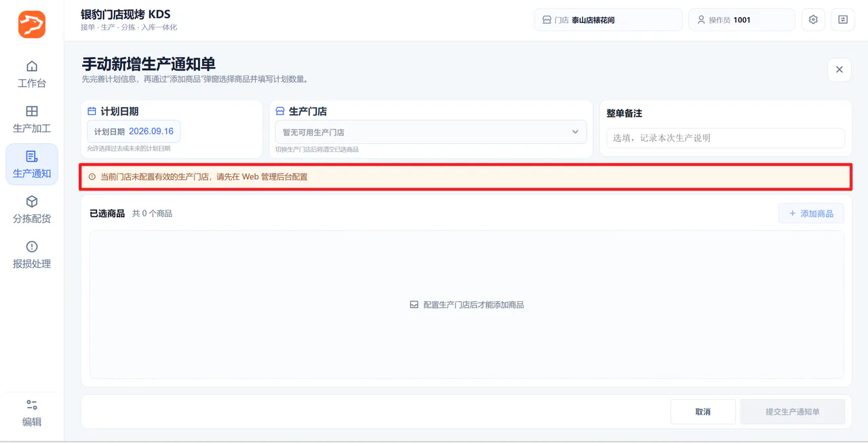The image size is (868, 443).
Task: Click the hint 允许选择过去或未来的计划日期
Action: pos(129,149)
